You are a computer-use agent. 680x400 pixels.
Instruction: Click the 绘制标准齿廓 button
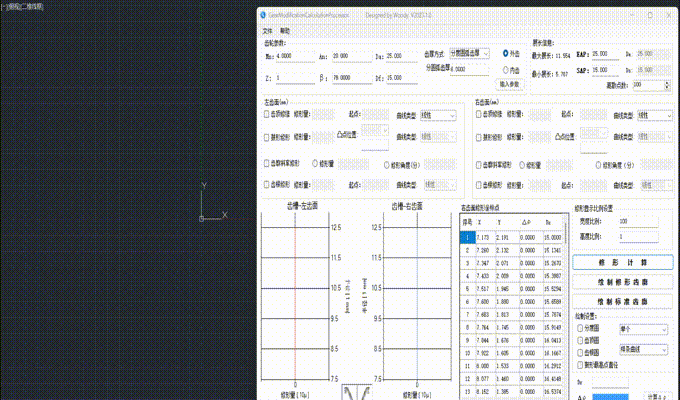623,302
